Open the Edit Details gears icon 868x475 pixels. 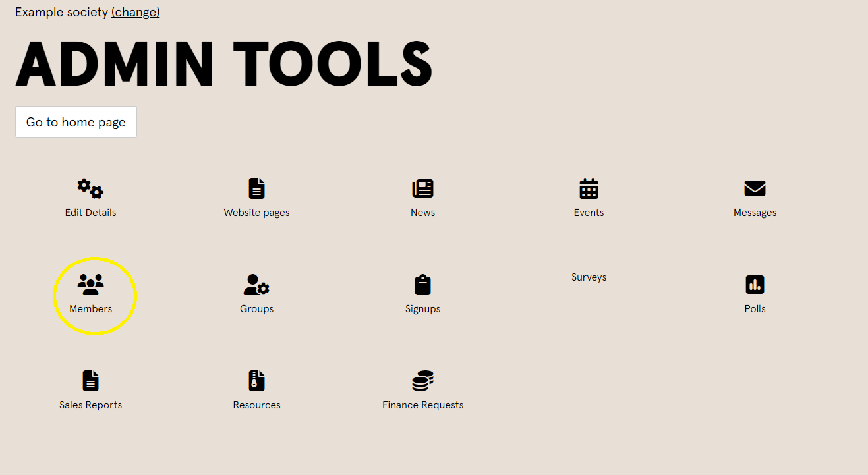click(90, 188)
